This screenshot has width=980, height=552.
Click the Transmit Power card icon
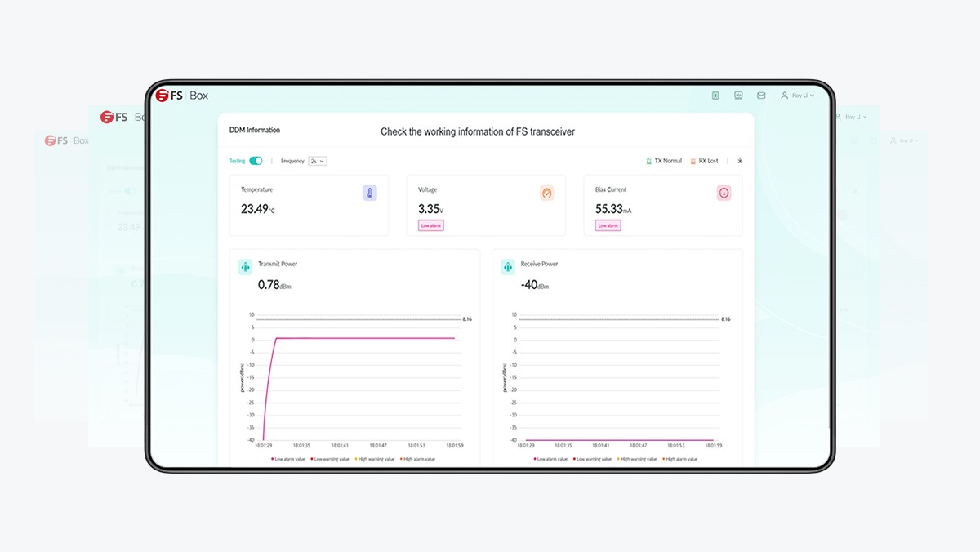click(244, 266)
